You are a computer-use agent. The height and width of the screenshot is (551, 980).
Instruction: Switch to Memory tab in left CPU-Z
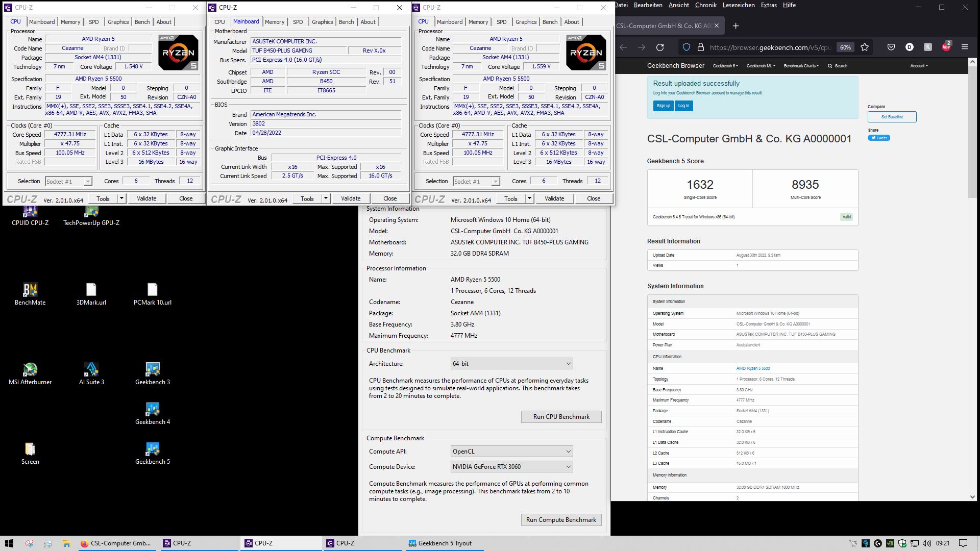click(x=70, y=22)
